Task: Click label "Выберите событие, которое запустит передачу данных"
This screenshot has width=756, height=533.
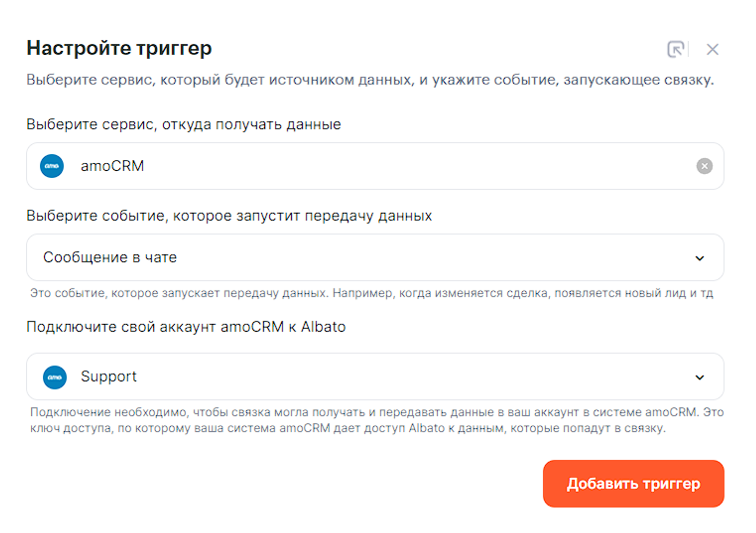Action: pos(229,216)
